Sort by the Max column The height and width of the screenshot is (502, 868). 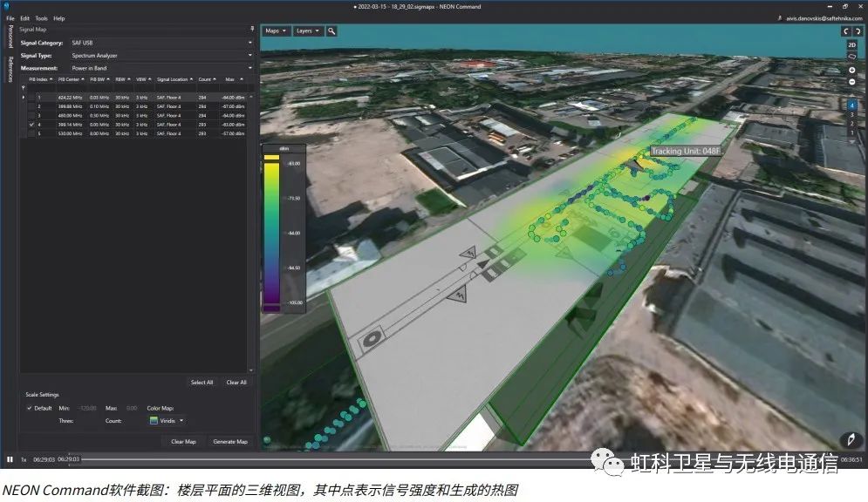(234, 79)
